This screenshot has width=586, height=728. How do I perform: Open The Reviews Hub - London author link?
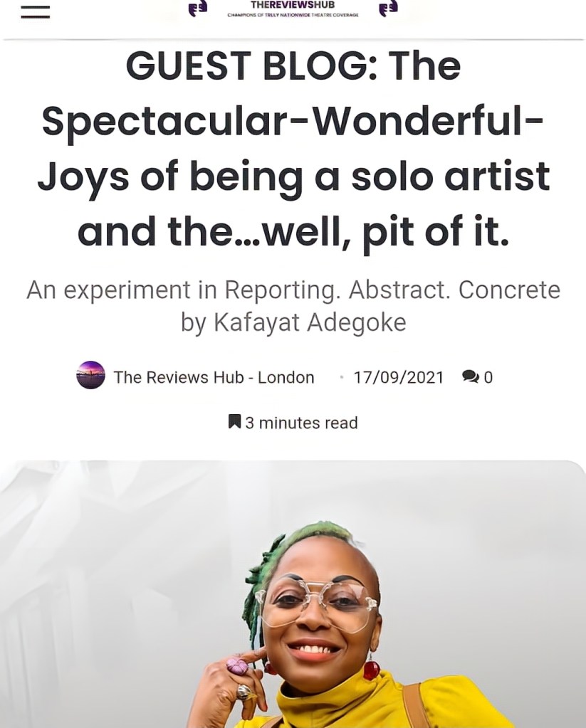(x=214, y=377)
